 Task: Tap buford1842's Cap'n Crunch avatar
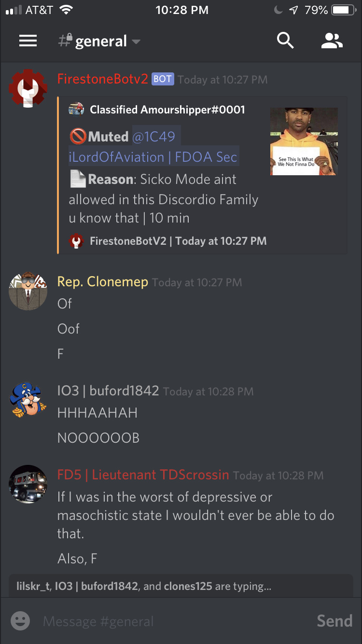pos(28,400)
